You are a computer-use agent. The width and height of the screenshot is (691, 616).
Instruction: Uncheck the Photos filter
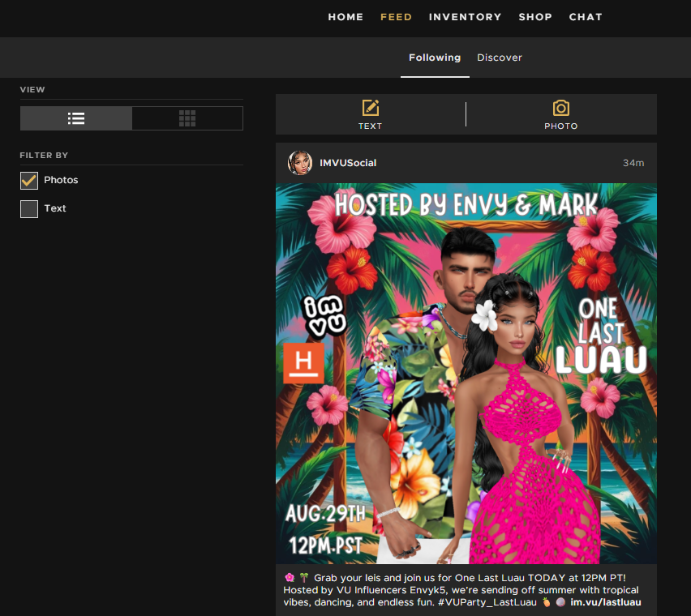29,180
